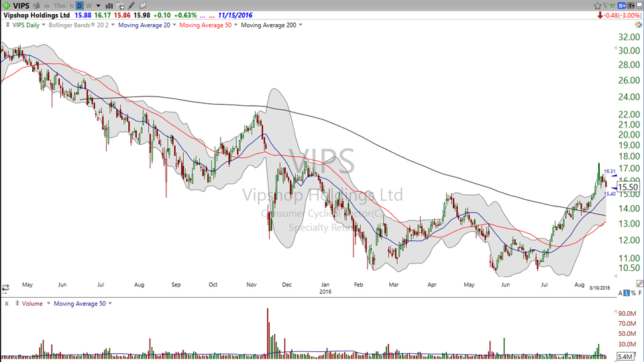Set price scale to arithmetic (A)
Screen dimensions: 644x362
coord(619,293)
